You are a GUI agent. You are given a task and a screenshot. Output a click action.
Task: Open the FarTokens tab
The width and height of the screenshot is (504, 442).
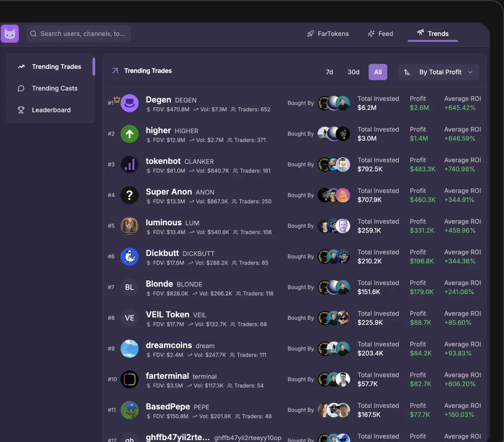tap(328, 34)
